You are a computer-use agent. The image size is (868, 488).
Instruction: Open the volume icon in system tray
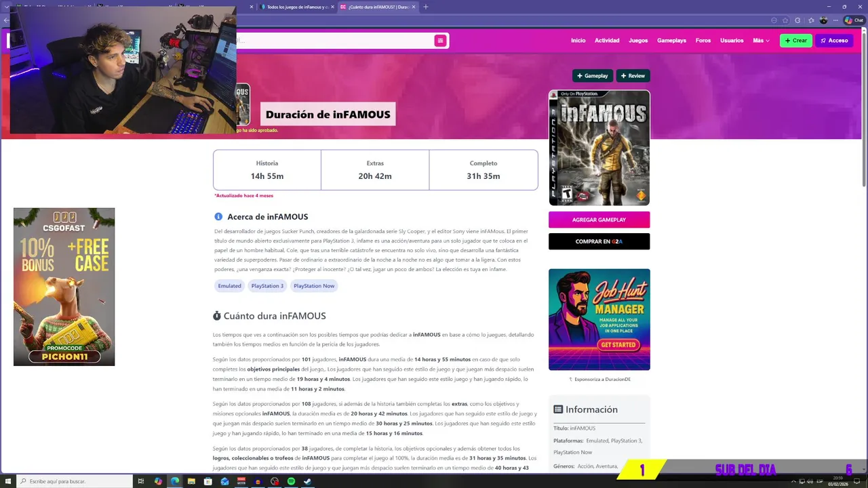(x=810, y=481)
